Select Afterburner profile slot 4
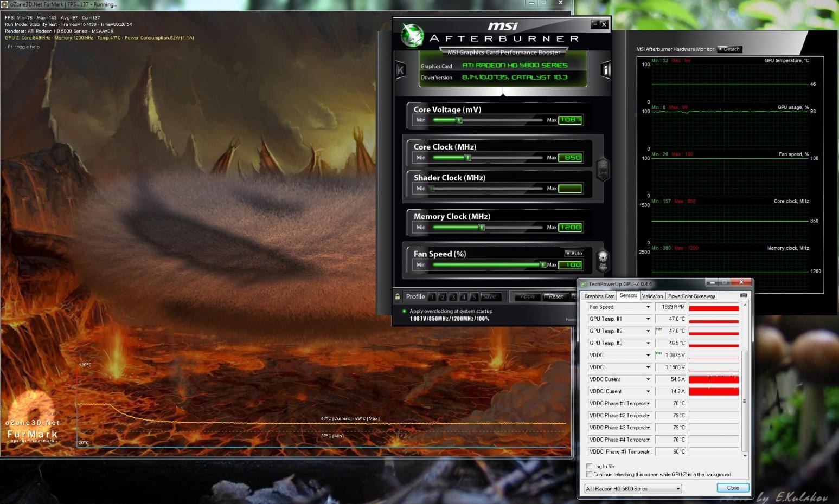Screen dimensions: 839x504 (464, 297)
